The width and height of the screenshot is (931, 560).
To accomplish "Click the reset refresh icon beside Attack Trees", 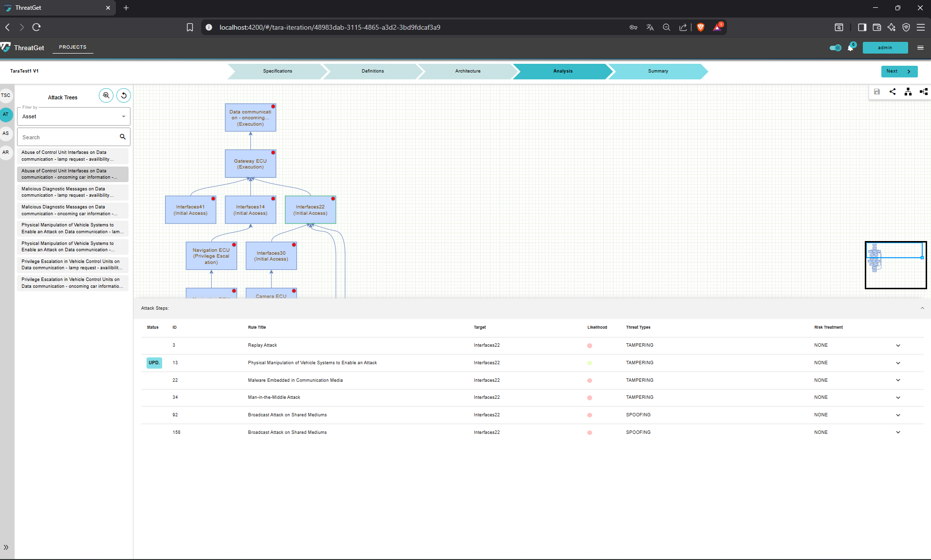I will [124, 95].
